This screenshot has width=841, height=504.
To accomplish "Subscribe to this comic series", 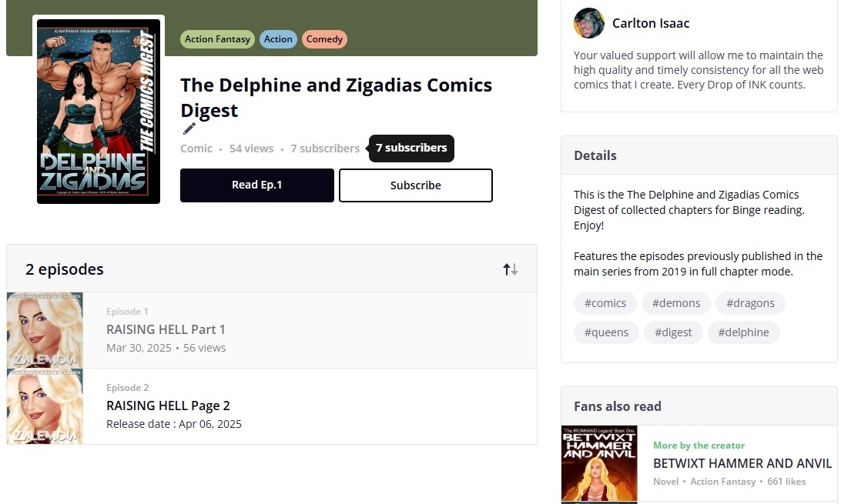I will point(416,185).
